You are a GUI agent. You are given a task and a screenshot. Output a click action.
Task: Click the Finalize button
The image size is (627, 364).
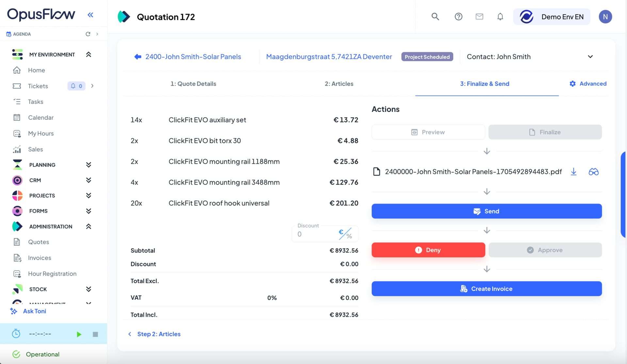click(545, 132)
